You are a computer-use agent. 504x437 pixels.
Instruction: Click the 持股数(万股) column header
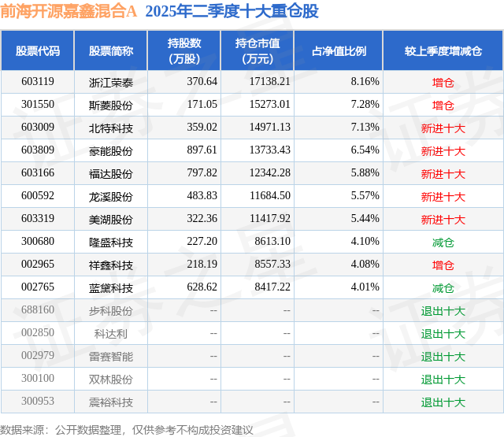pos(184,50)
